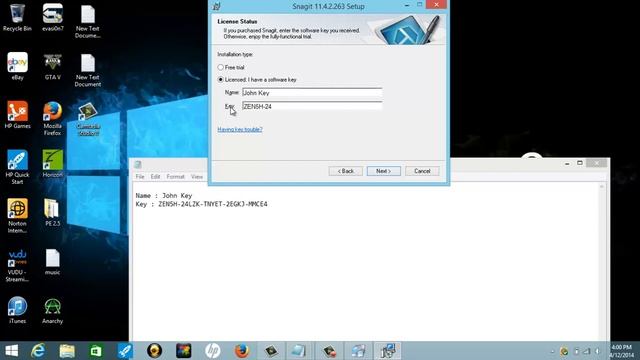This screenshot has height=360, width=640.
Task: Click the Snagit setup title bar icon
Action: coord(217,6)
